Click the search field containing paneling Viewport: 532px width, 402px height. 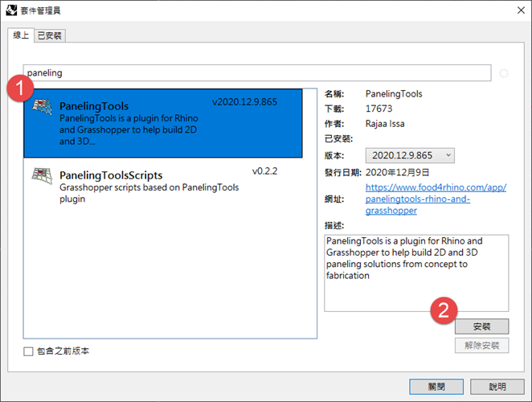[x=257, y=72]
